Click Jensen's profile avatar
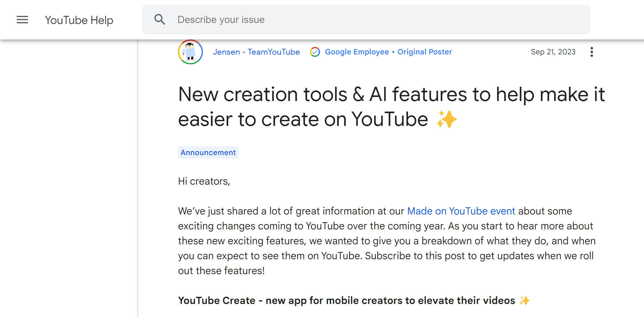Screen dimensions: 644x317 tap(190, 52)
